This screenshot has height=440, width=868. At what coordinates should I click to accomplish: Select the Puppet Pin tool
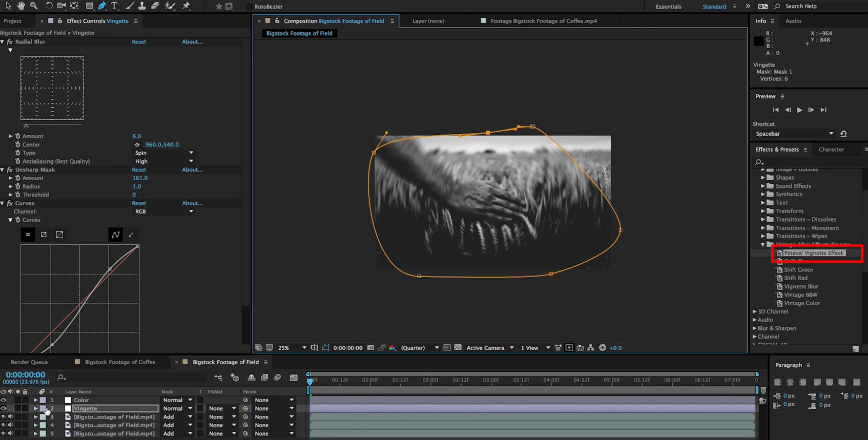click(x=186, y=6)
